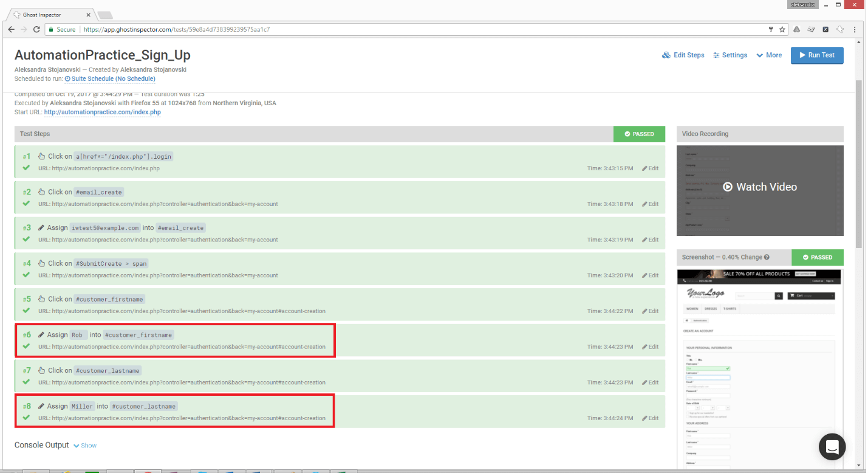Click the green checkmark of step #4

click(26, 275)
